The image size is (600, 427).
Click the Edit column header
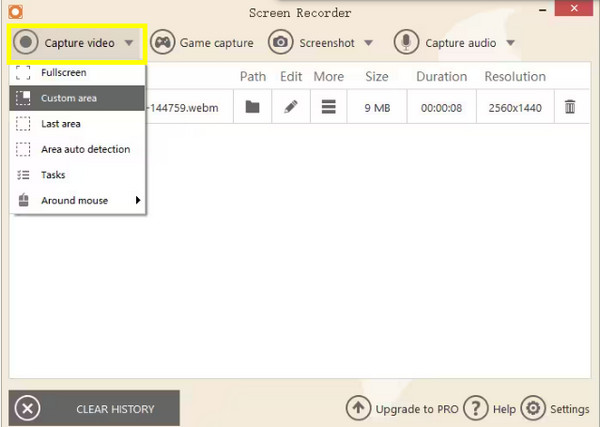291,77
